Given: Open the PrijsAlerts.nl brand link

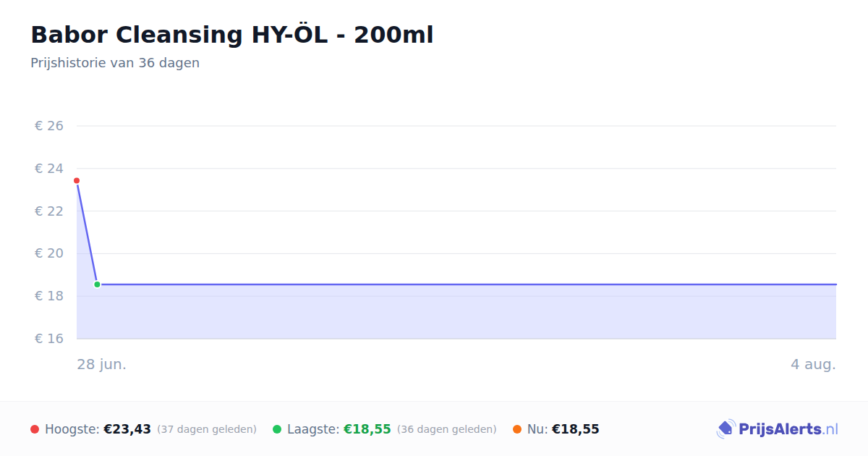Looking at the screenshot, I should [x=778, y=429].
